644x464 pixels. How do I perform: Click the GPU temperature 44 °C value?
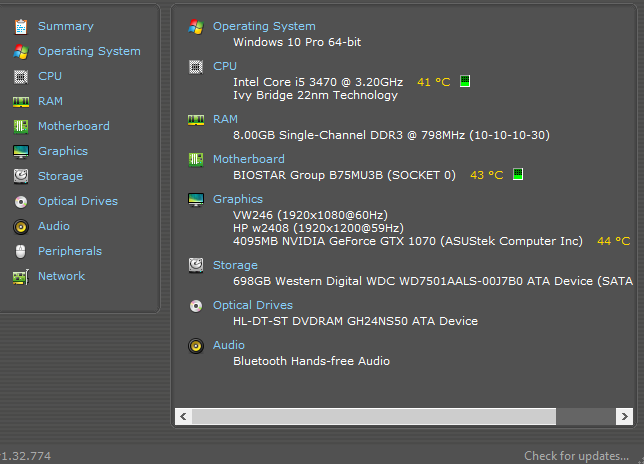pyautogui.click(x=614, y=241)
